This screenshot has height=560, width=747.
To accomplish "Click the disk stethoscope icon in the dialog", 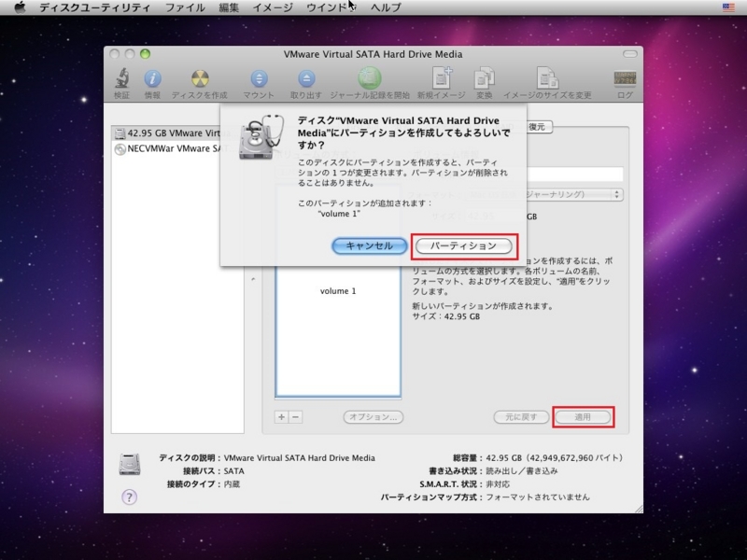I will pos(261,137).
